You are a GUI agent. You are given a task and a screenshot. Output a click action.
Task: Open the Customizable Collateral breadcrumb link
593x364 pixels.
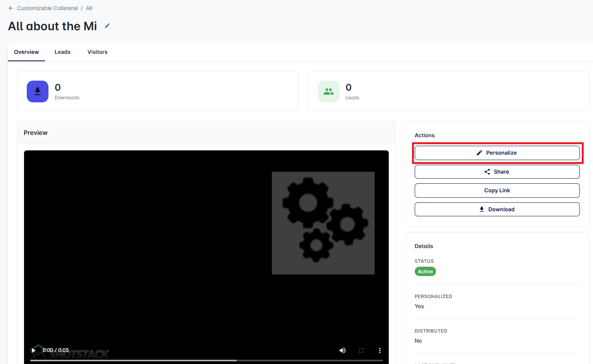(x=47, y=8)
